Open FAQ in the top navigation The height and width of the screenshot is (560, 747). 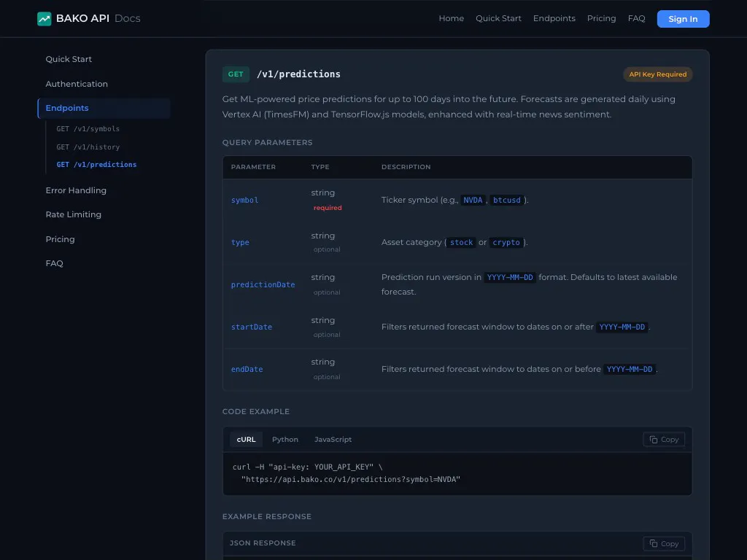coord(636,18)
